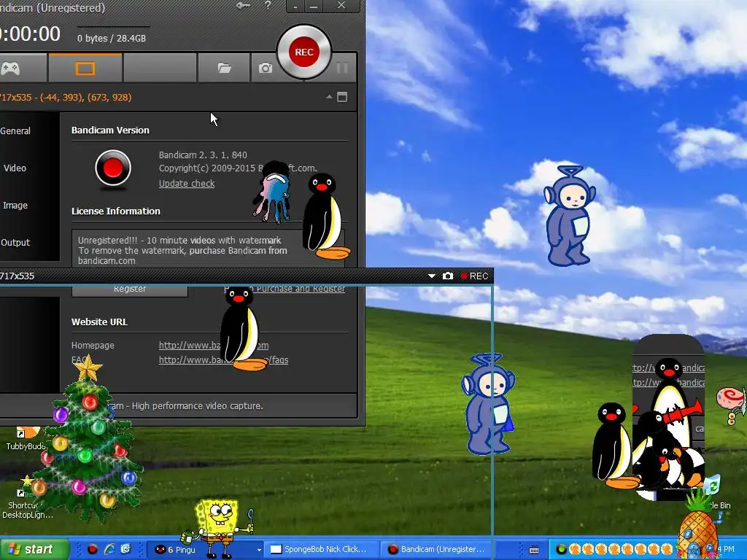Click the red record logo under Bandicam Version
Viewport: 747px width, 560px height.
click(x=113, y=168)
